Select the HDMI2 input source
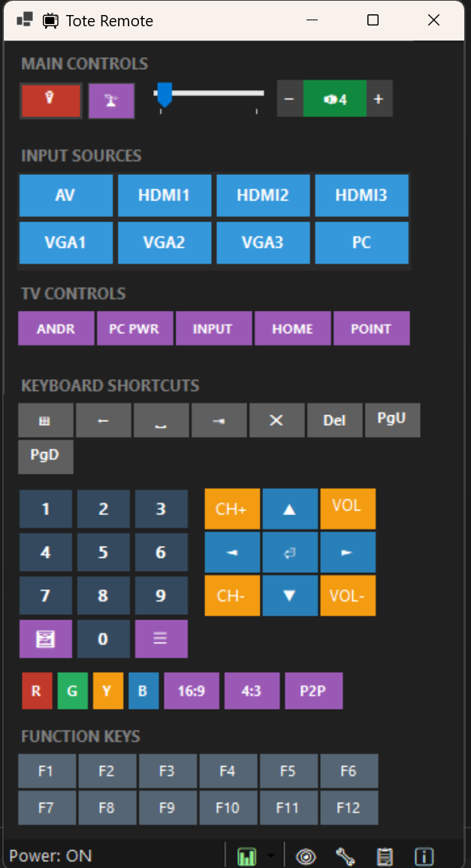 [x=263, y=195]
